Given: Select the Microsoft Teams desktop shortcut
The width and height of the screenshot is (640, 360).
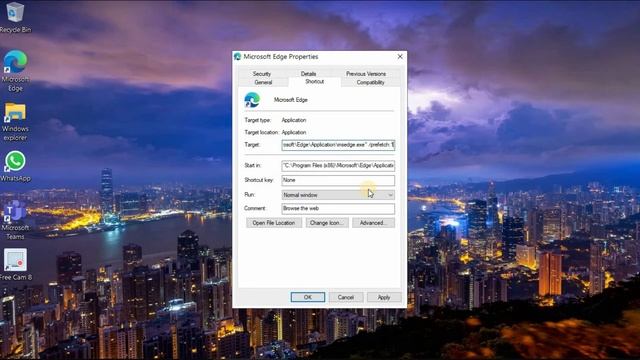Looking at the screenshot, I should click(15, 220).
